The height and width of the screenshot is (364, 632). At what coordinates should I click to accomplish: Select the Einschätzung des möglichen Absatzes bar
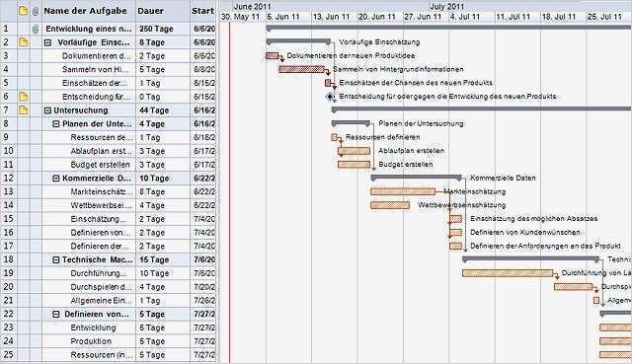455,219
